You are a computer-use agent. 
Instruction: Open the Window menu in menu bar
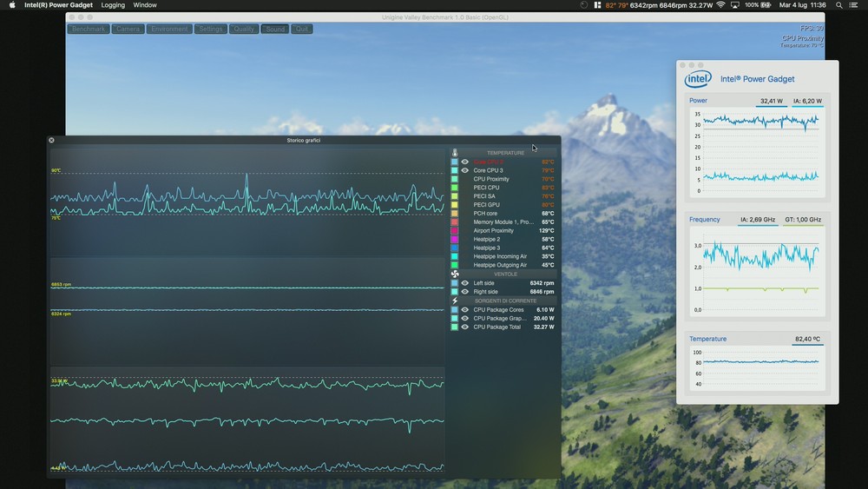pos(145,5)
